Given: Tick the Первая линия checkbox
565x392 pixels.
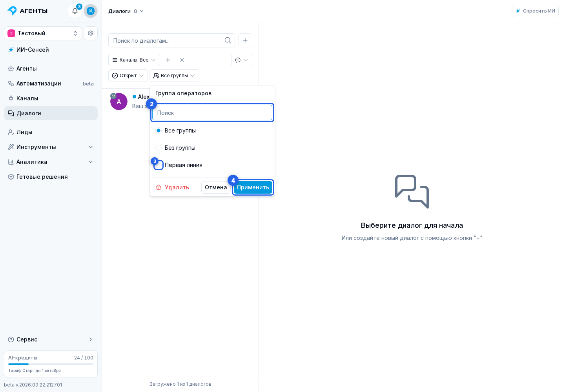Looking at the screenshot, I should click(x=159, y=165).
